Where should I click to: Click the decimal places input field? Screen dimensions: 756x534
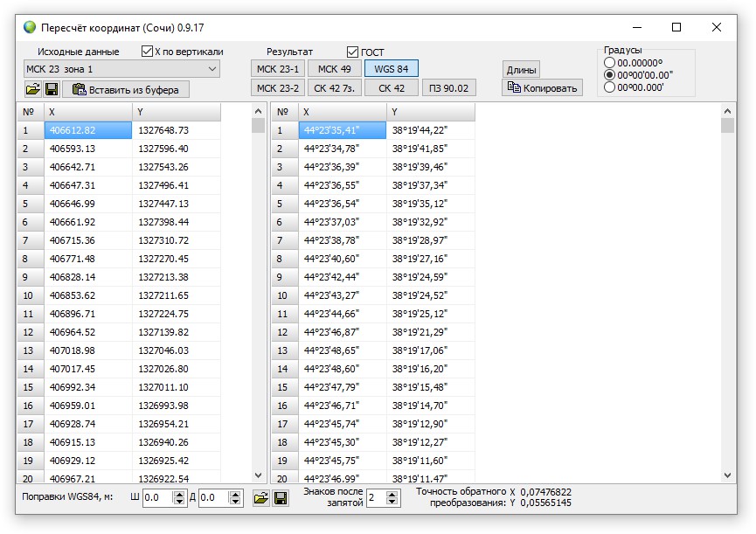click(x=377, y=498)
